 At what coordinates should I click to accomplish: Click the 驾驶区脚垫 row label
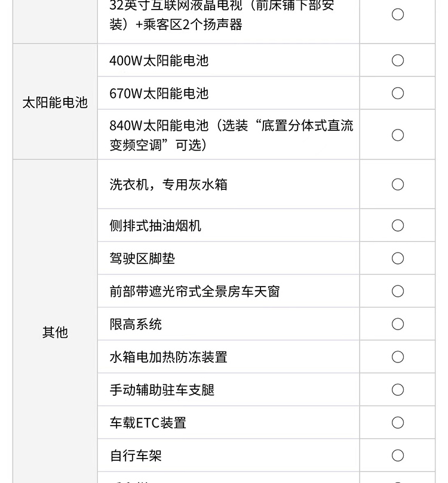142,259
